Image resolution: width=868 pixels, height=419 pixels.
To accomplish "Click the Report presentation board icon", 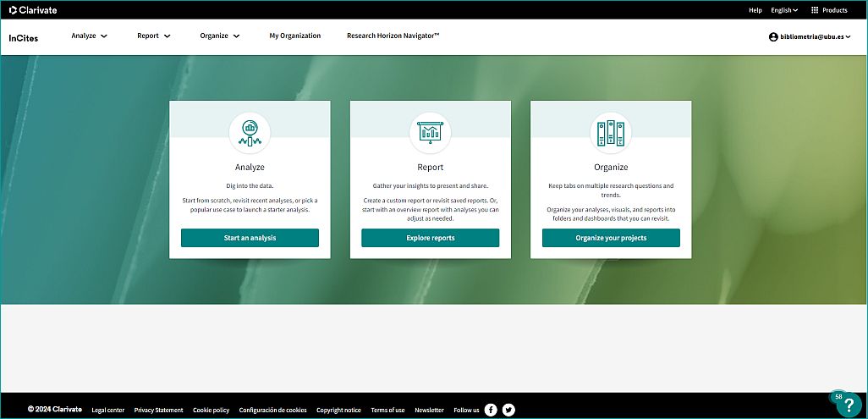I will coord(430,131).
